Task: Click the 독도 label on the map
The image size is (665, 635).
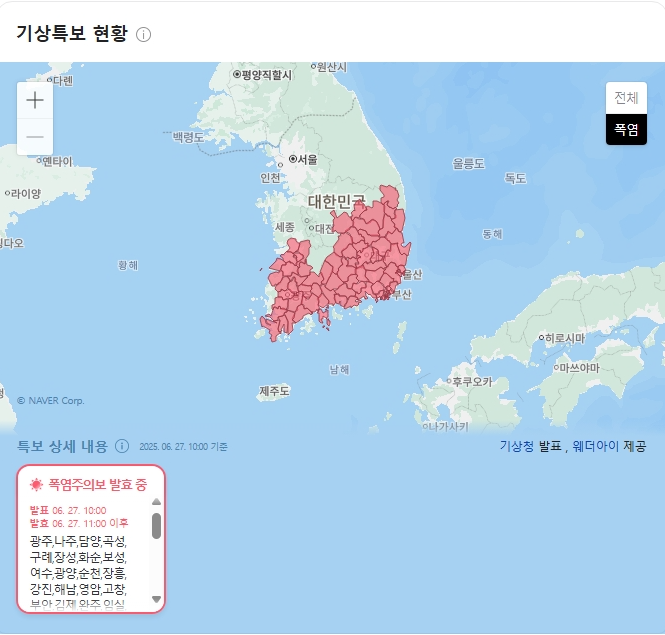Action: pos(515,178)
